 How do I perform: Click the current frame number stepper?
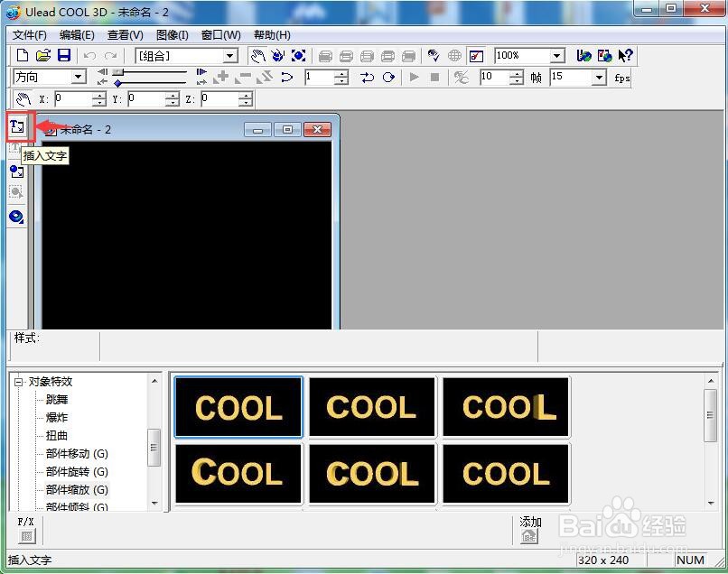tap(341, 77)
